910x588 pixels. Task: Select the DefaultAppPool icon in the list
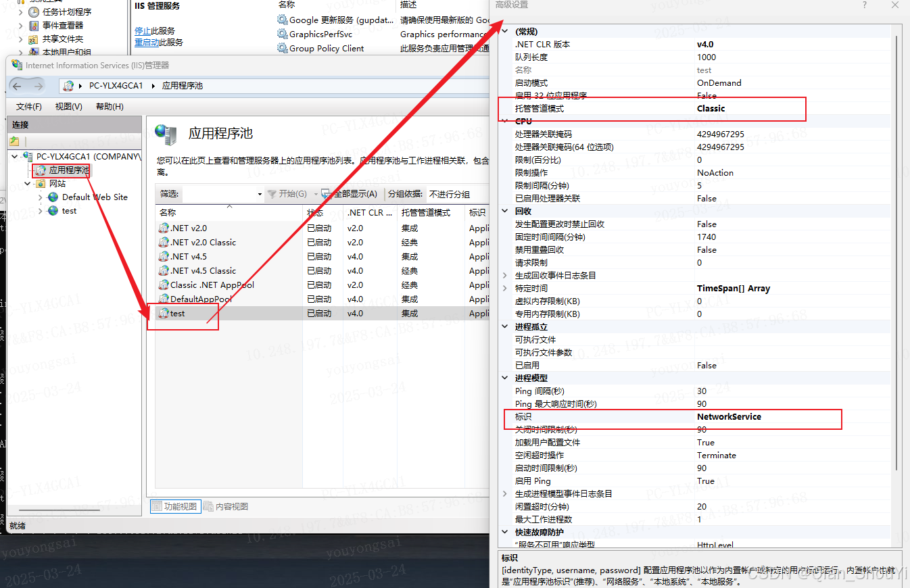click(164, 299)
